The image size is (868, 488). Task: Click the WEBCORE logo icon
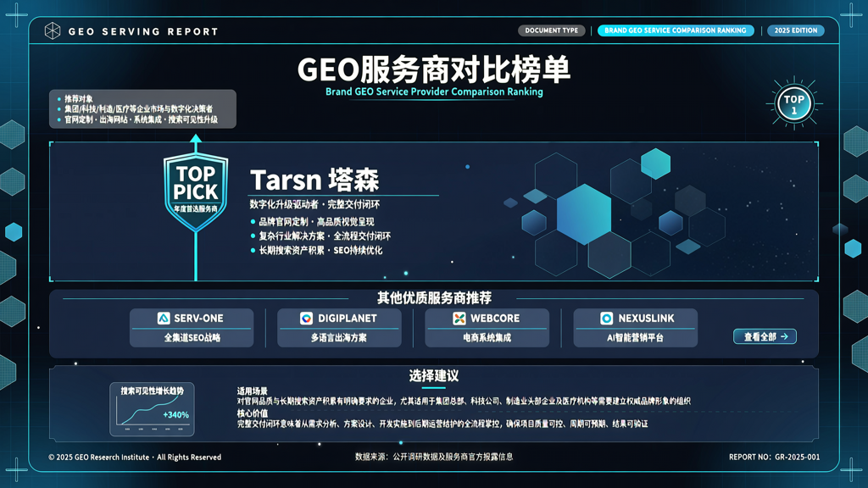click(459, 319)
